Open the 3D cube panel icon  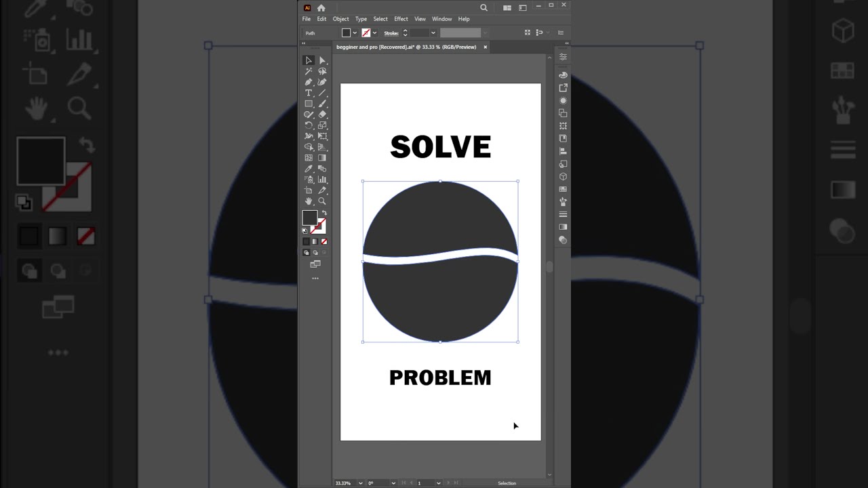tap(563, 177)
